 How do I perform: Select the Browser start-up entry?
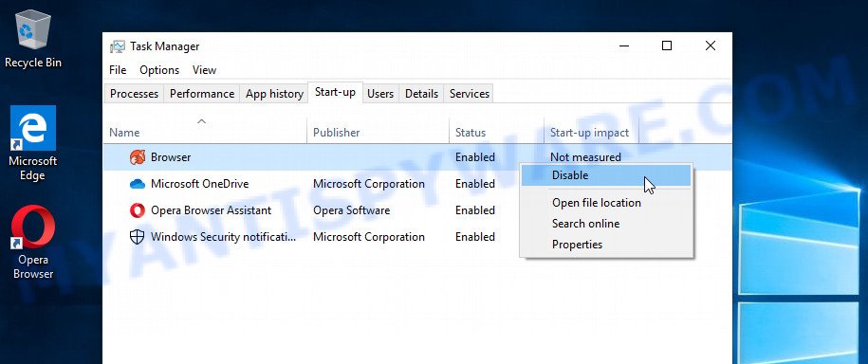point(417,157)
